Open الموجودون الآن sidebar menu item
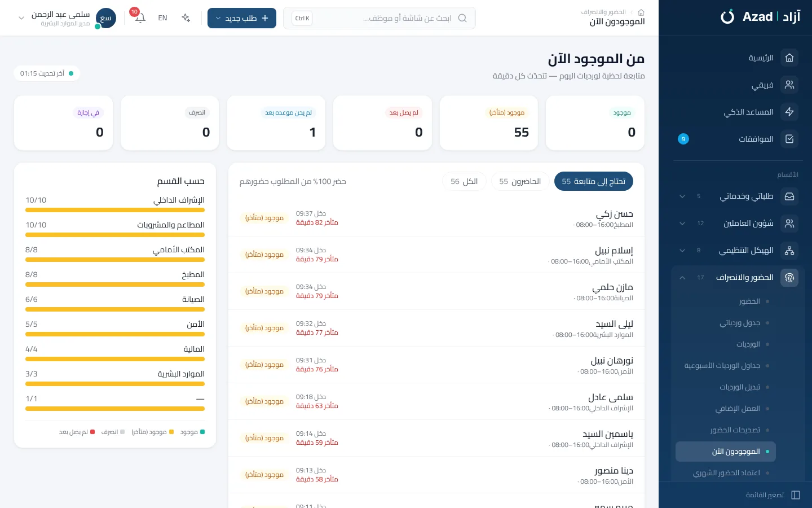This screenshot has width=812, height=508. click(726, 452)
